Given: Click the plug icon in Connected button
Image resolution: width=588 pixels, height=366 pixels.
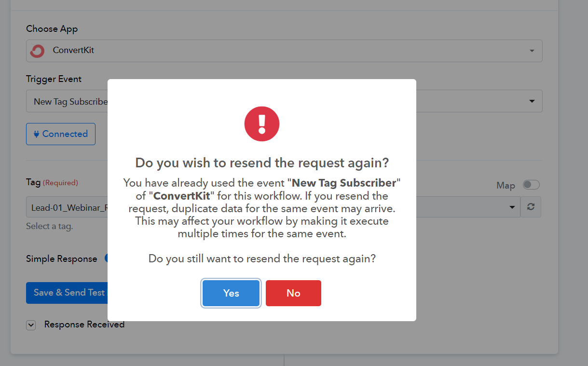Looking at the screenshot, I should (36, 135).
